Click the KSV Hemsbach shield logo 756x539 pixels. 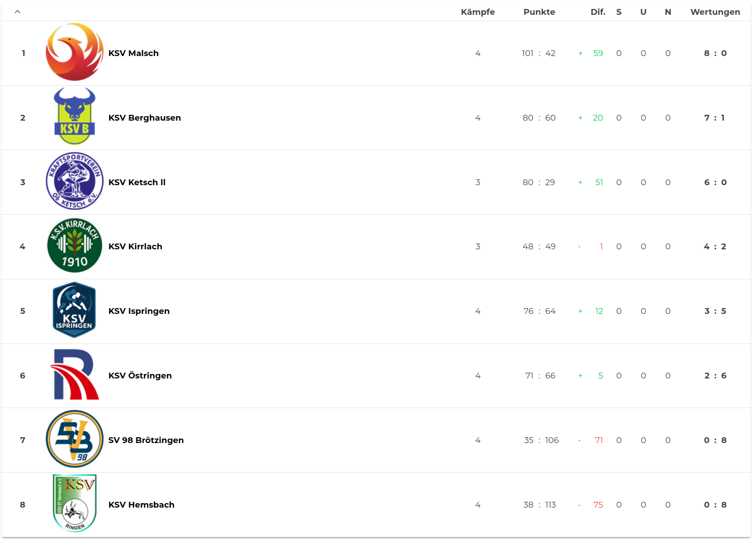click(74, 504)
